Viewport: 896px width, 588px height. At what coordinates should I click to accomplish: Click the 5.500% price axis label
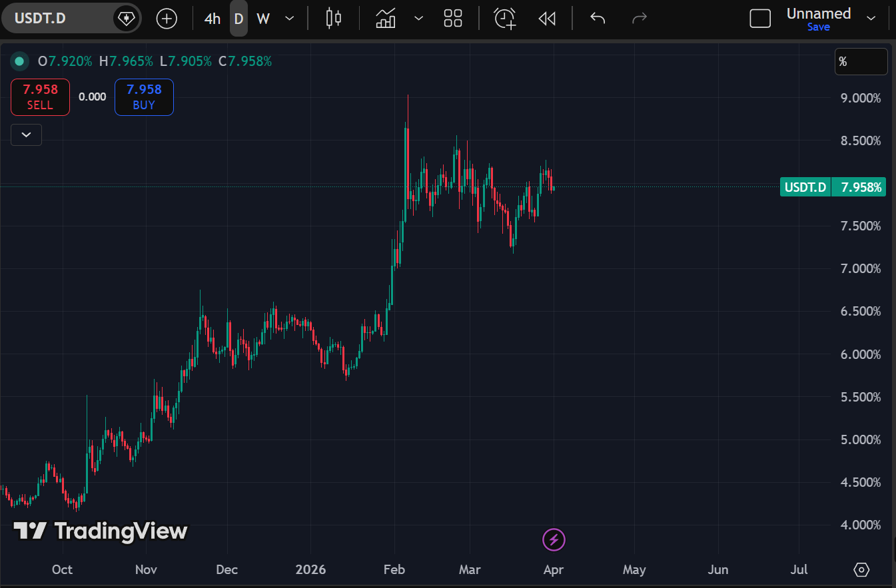click(859, 397)
